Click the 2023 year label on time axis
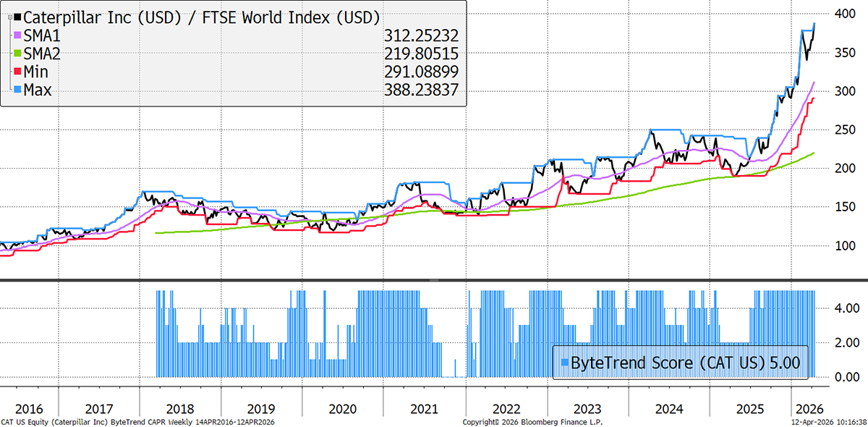 pyautogui.click(x=587, y=407)
